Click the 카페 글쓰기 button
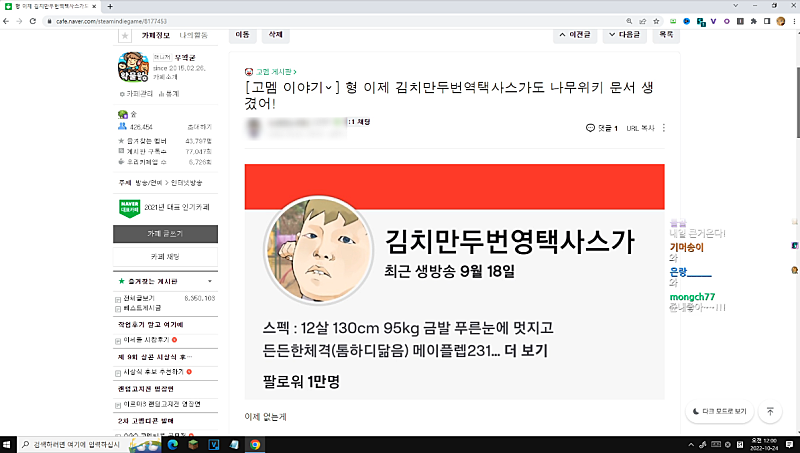This screenshot has height=453, width=800. coord(165,234)
